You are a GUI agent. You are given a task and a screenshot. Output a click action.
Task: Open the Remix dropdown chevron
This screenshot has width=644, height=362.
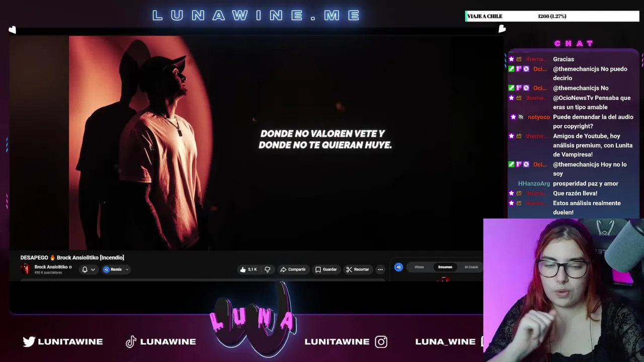tap(127, 269)
